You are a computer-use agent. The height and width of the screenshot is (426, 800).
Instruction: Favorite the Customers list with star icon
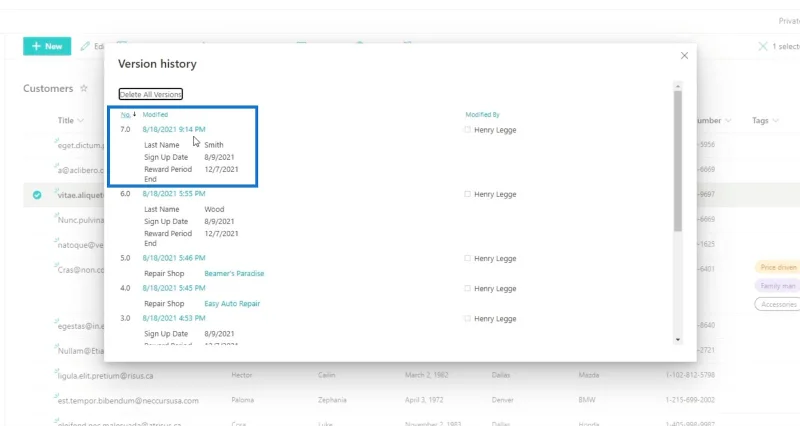pyautogui.click(x=84, y=88)
